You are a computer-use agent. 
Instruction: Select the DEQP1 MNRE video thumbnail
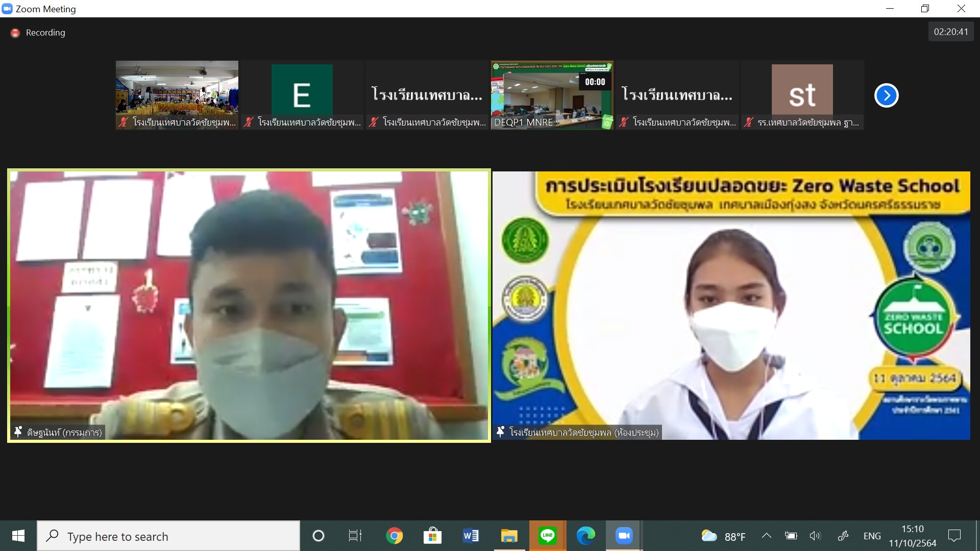[x=552, y=95]
